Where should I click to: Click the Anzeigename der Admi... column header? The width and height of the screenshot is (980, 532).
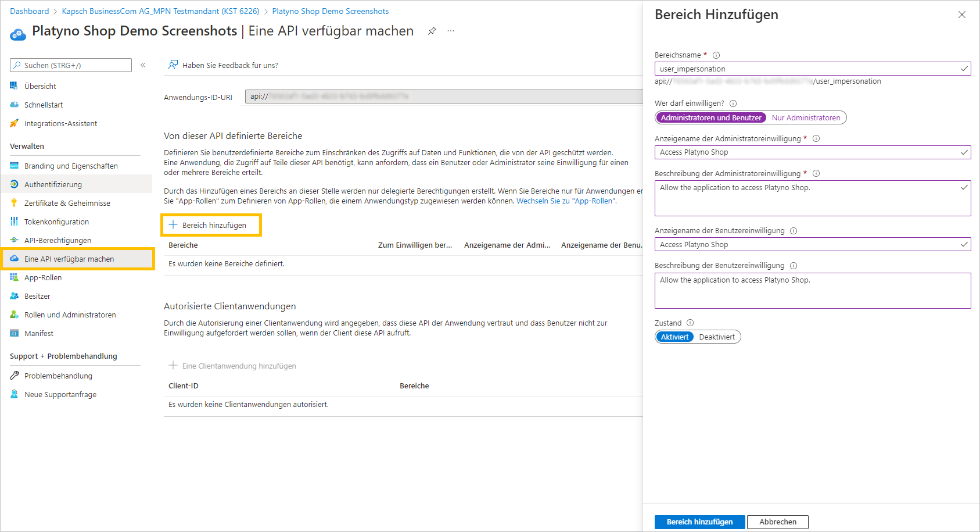pos(507,245)
